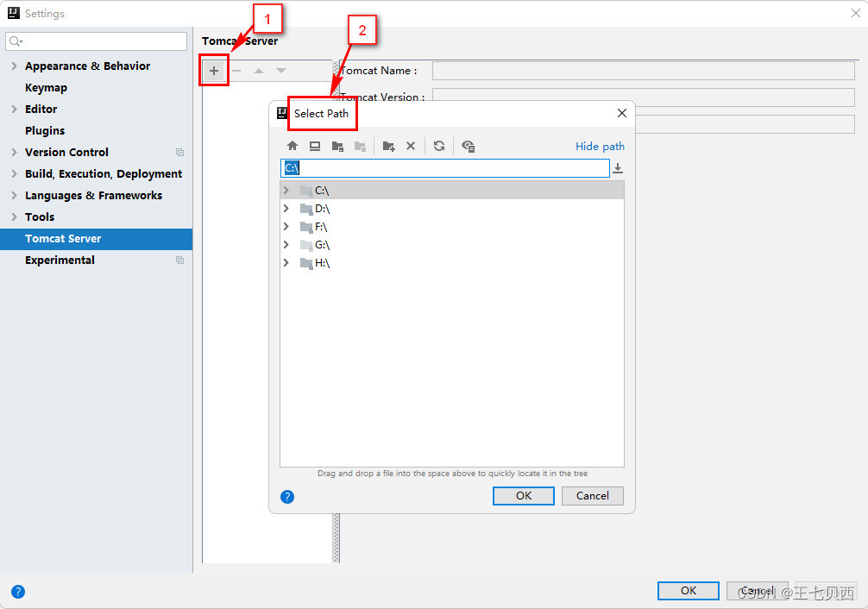Screen dimensions: 868x609
Task: Select the G:\ folder row
Action: tap(452, 244)
